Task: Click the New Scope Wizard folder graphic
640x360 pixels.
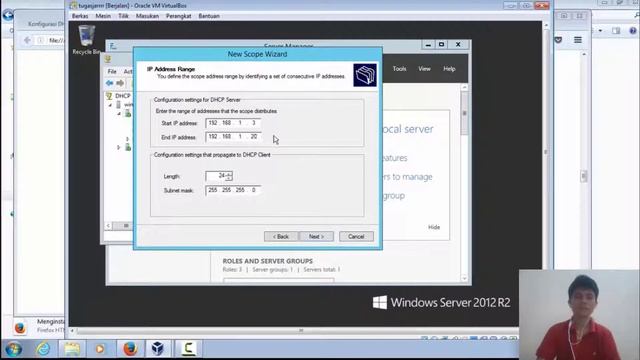Action: point(365,75)
